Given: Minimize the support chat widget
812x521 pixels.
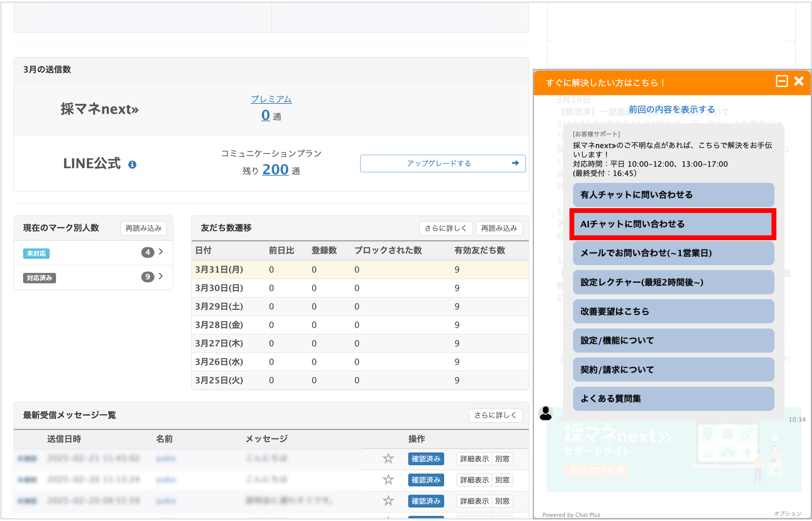Looking at the screenshot, I should (x=781, y=82).
